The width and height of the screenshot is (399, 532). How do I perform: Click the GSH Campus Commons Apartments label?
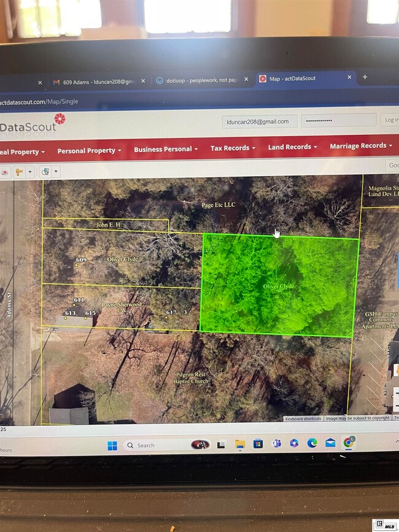(x=381, y=320)
